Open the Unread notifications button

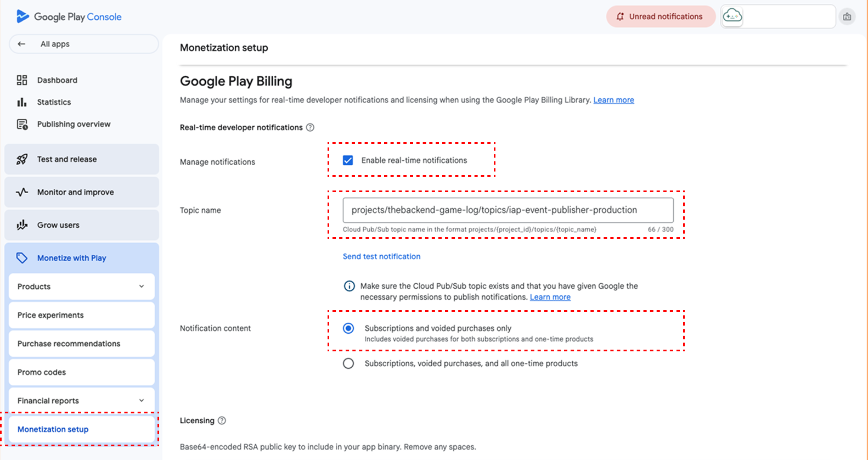coord(660,16)
